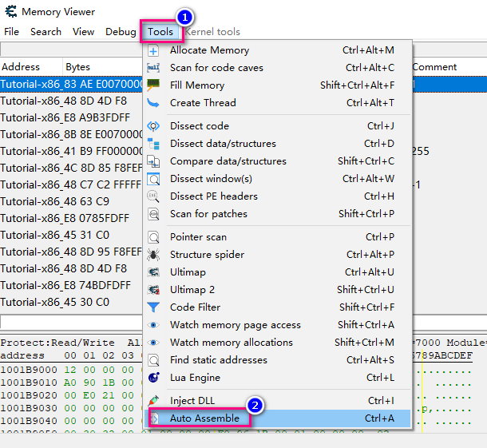Click the Find static addresses icon

153,360
